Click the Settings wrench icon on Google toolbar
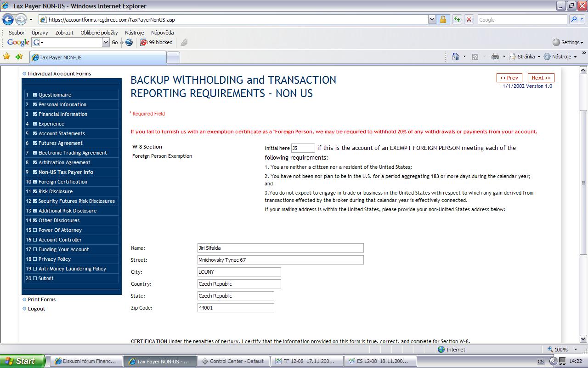This screenshot has width=588, height=368. click(556, 42)
